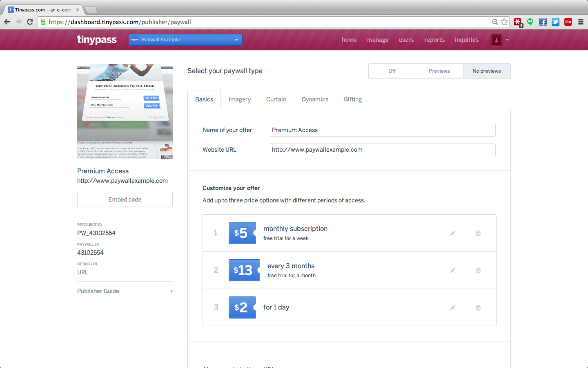The width and height of the screenshot is (588, 368).
Task: Switch to the Imagery tab
Action: (x=240, y=99)
